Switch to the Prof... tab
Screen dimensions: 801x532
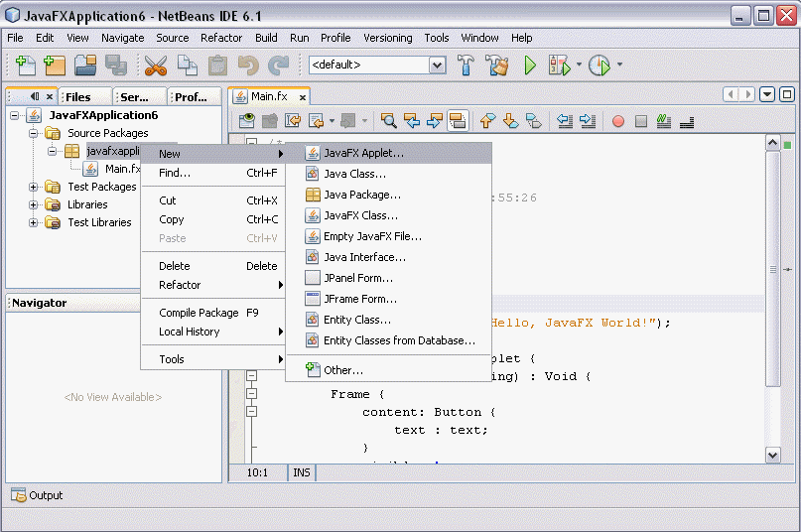(x=195, y=97)
